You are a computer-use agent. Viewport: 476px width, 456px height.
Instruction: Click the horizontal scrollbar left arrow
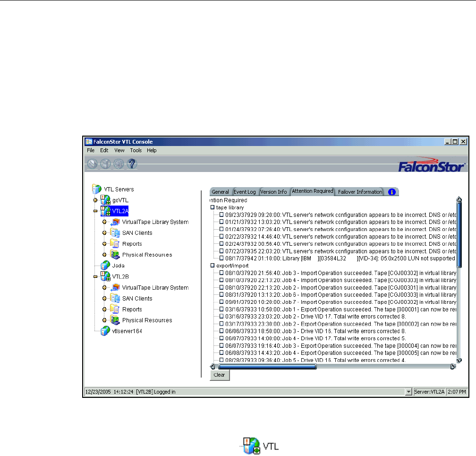tap(212, 367)
